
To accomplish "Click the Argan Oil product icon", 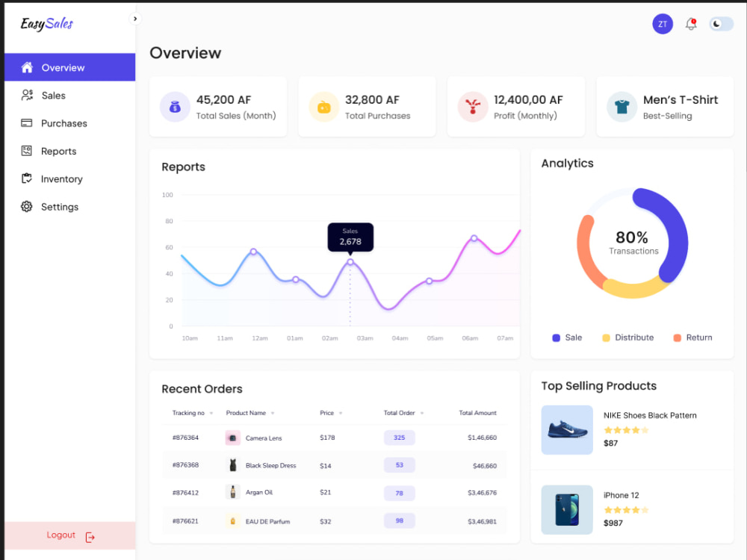I will [x=232, y=492].
